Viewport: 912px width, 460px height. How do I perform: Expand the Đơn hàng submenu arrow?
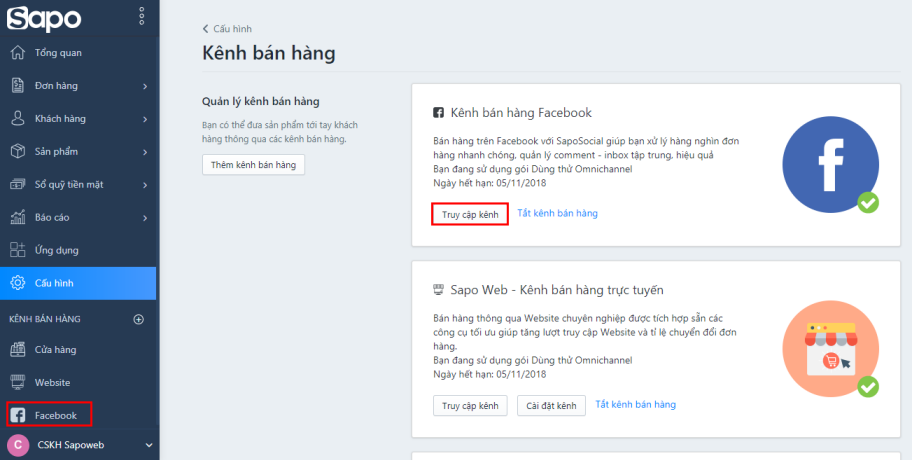click(145, 86)
